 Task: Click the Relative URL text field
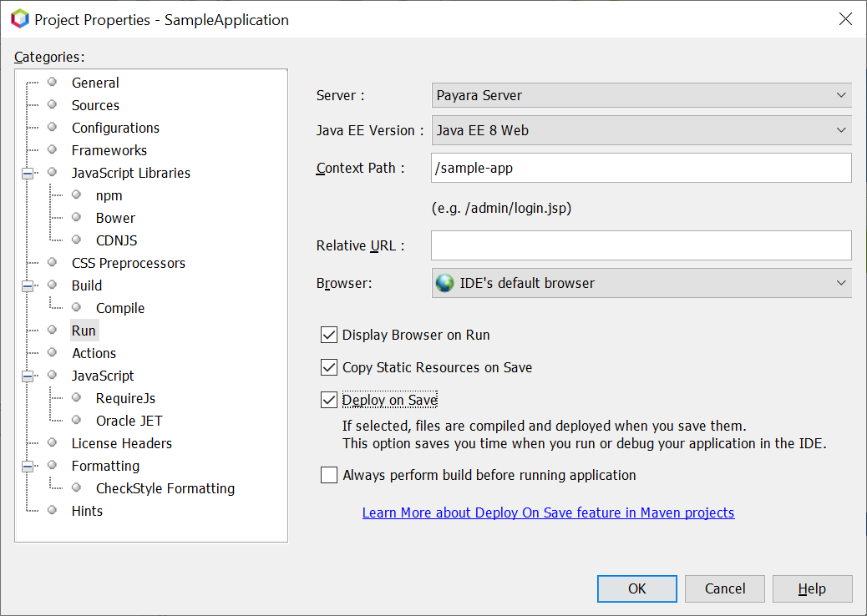click(641, 245)
